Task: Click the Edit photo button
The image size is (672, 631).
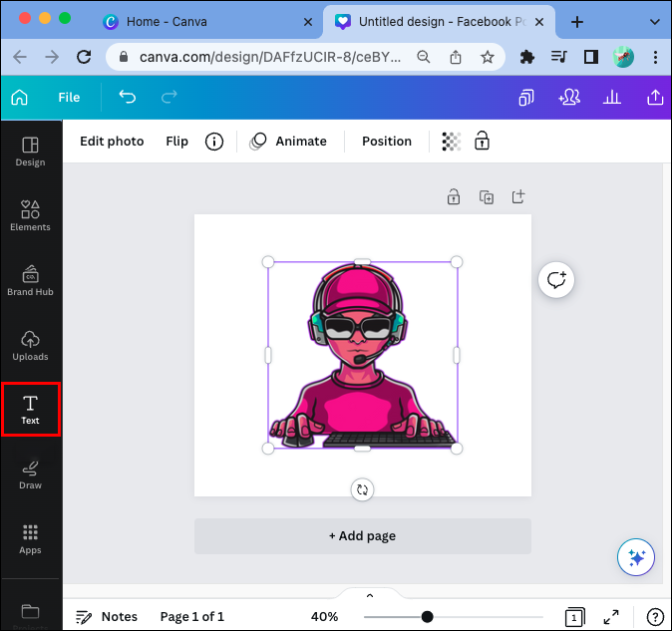Action: tap(112, 141)
